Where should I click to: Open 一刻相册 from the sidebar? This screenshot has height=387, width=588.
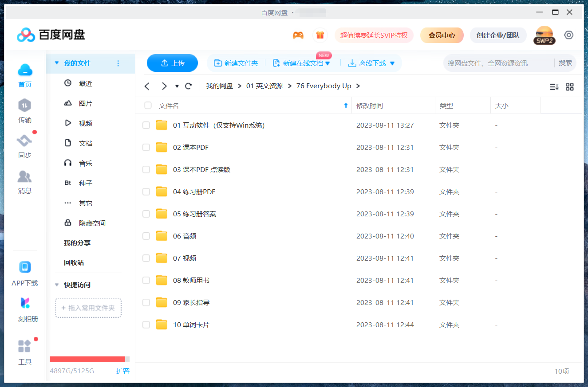[25, 310]
